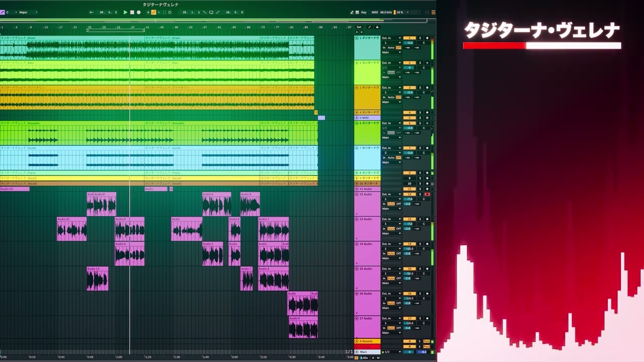644x362 pixels.
Task: Click the Lock envelopes icon above track headers
Action: pyautogui.click(x=377, y=27)
